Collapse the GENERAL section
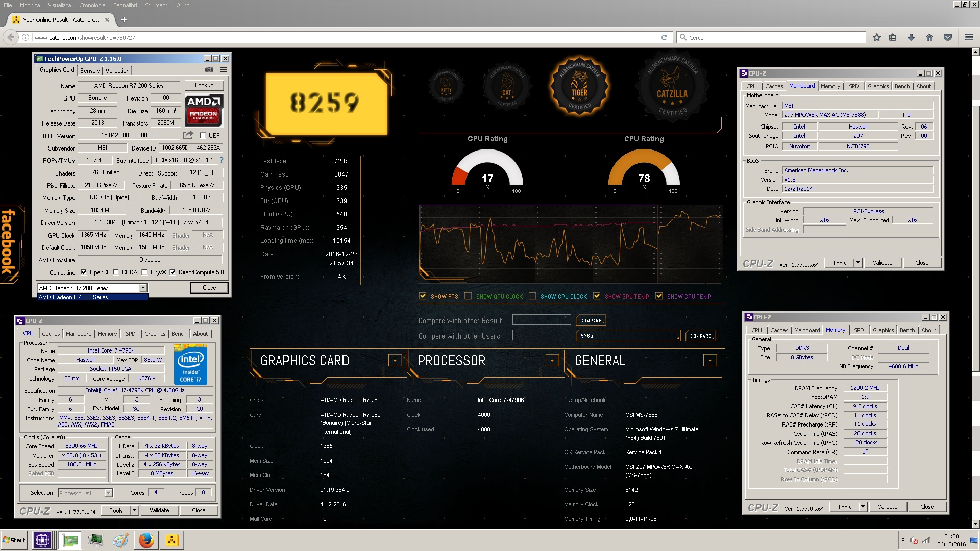The image size is (980, 551). 710,360
